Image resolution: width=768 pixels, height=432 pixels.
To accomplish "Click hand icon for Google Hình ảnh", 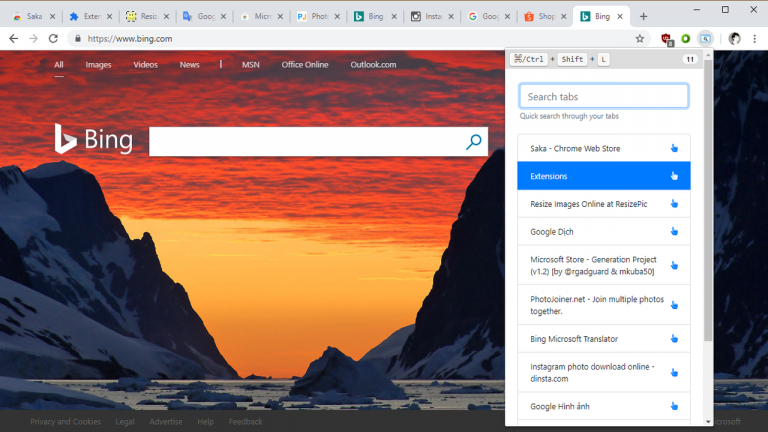I will (x=674, y=407).
